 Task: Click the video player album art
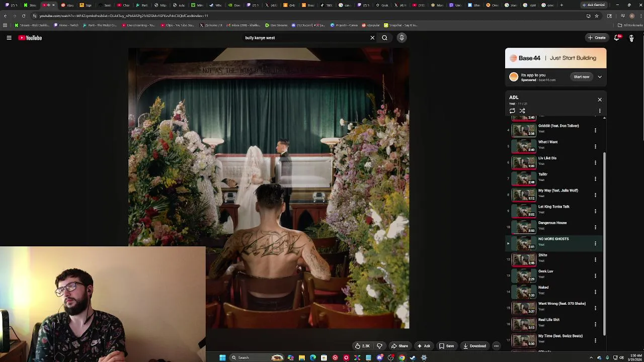pos(269,188)
